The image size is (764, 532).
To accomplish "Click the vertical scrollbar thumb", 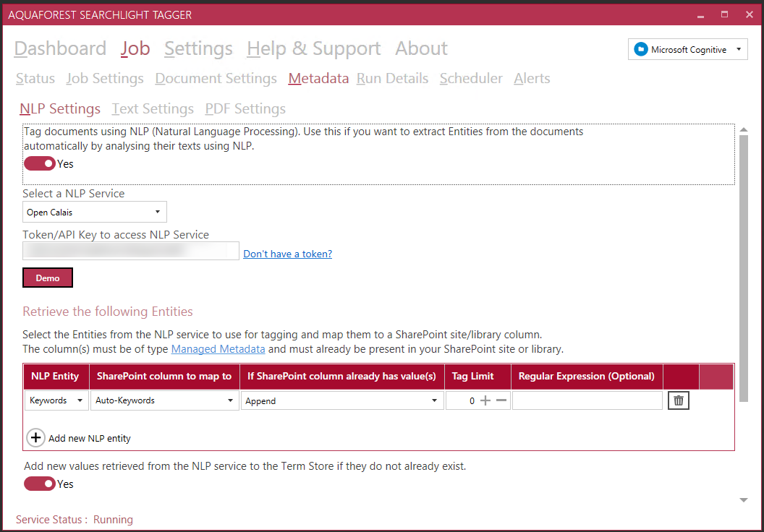I will (743, 267).
